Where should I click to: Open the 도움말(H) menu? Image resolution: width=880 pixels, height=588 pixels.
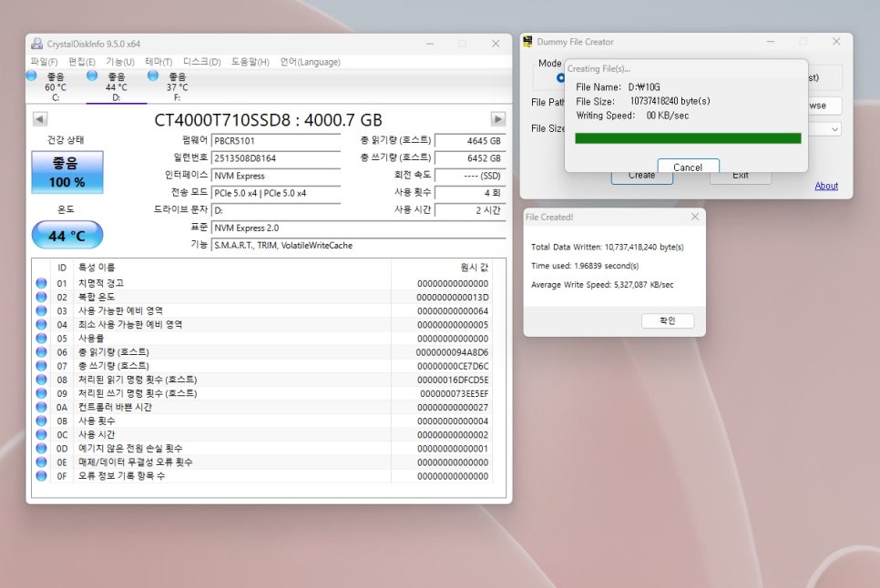(x=250, y=62)
